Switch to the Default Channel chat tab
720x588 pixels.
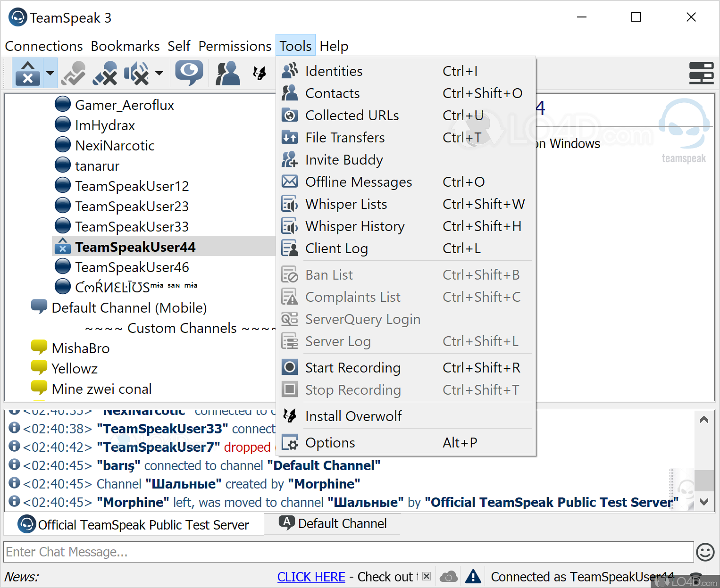(x=333, y=523)
